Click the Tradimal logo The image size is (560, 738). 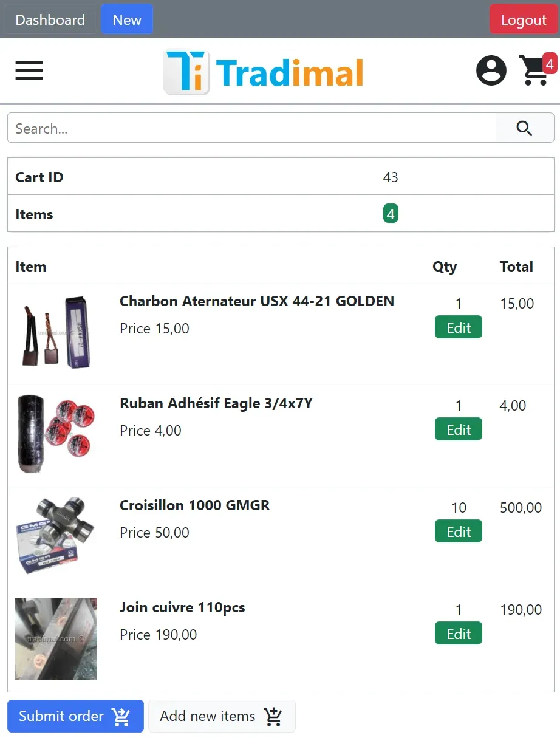264,72
